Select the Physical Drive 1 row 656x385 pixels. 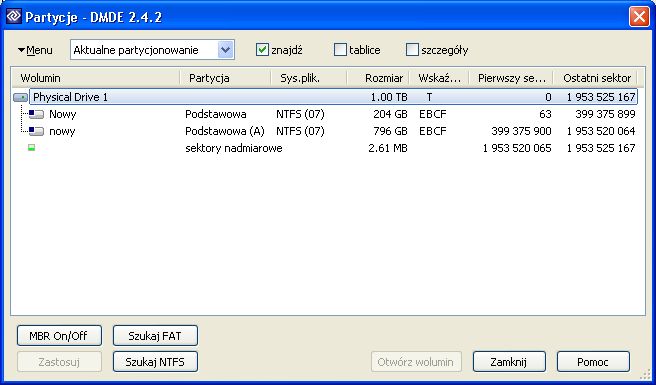(333, 97)
